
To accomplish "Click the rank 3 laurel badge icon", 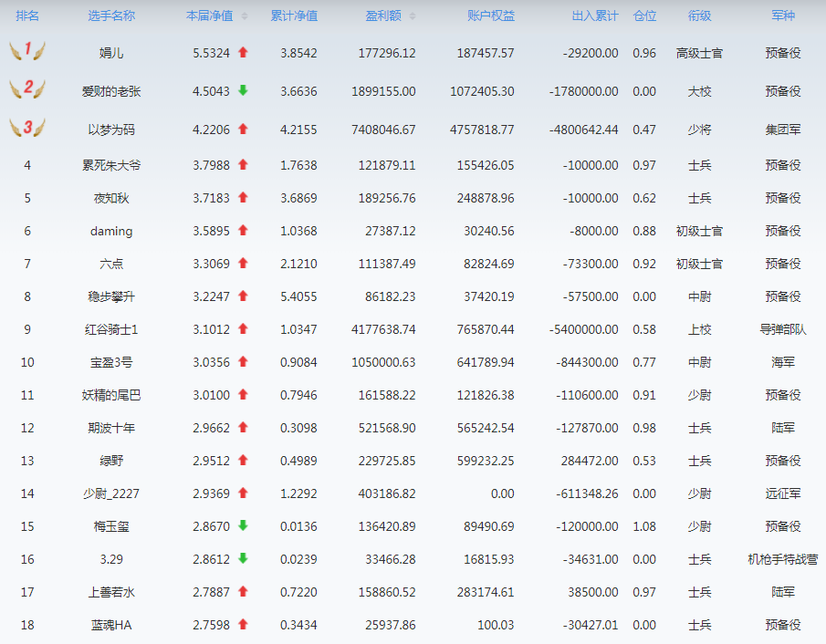I will click(x=27, y=128).
